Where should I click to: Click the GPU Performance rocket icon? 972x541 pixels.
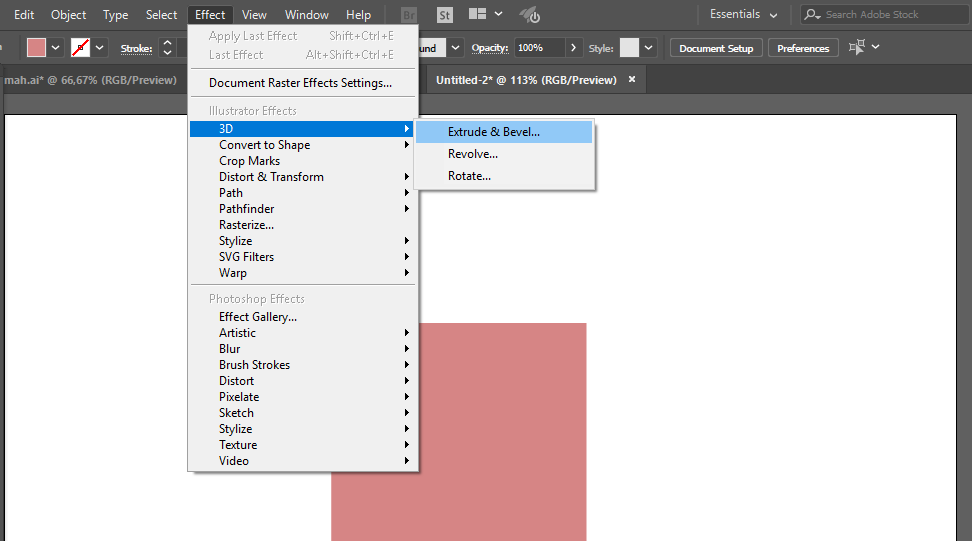tap(530, 15)
